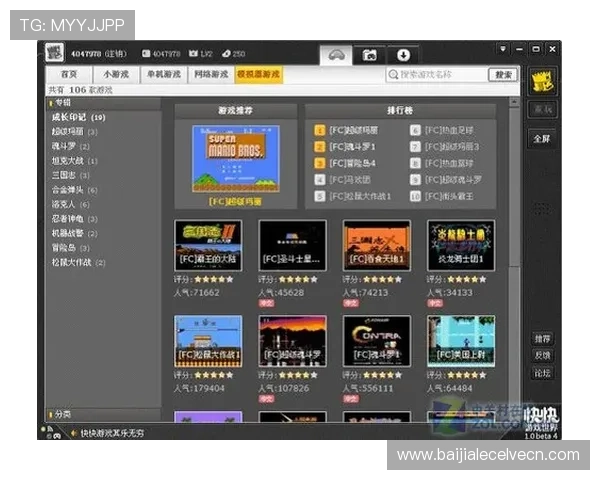This screenshot has width=600, height=480.
Task: Select 松鼠大作战 (2) album
Action: tap(79, 263)
